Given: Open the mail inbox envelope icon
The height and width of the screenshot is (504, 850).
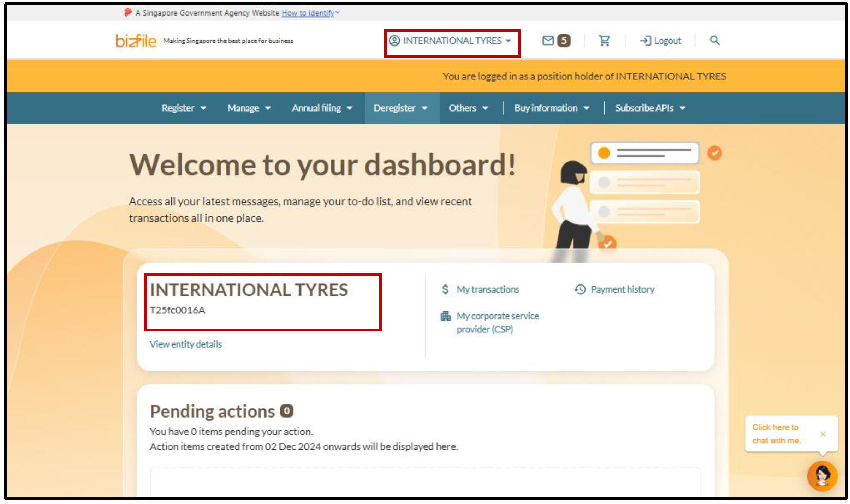Looking at the screenshot, I should (x=548, y=41).
